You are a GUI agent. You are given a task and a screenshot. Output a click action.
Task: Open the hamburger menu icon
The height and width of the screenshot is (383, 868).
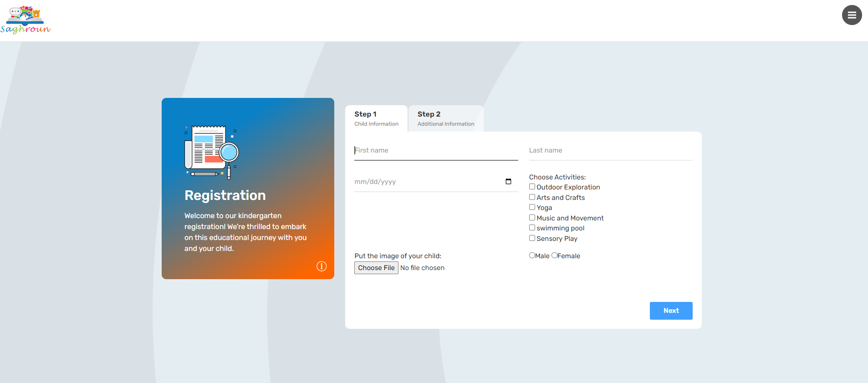click(x=852, y=15)
